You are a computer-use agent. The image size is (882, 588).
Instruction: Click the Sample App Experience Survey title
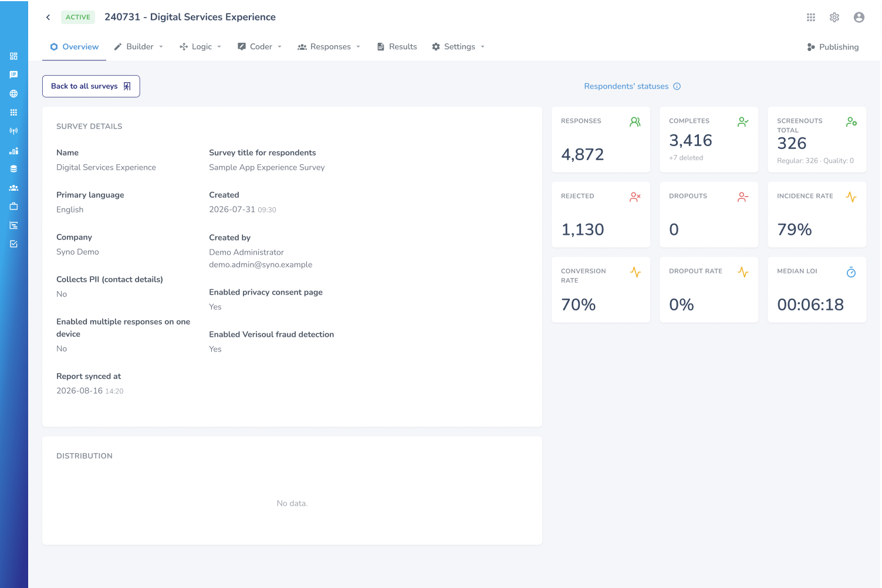coord(267,167)
